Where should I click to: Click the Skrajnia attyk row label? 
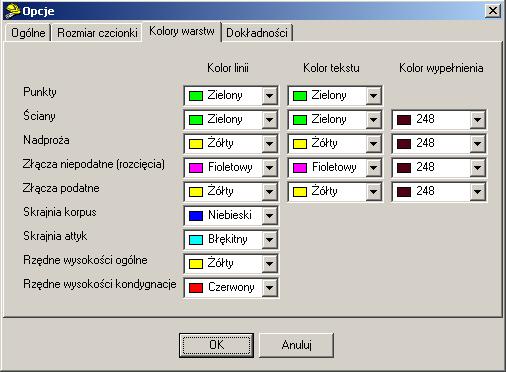click(x=55, y=236)
